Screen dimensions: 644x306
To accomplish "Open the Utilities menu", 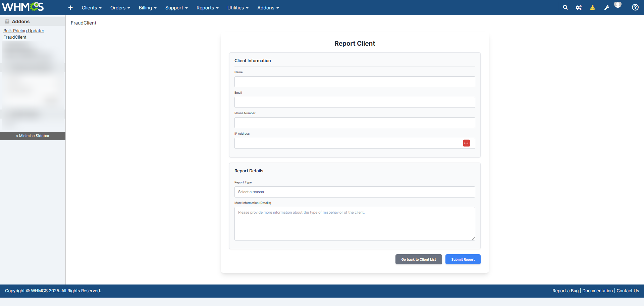I will click(x=238, y=8).
